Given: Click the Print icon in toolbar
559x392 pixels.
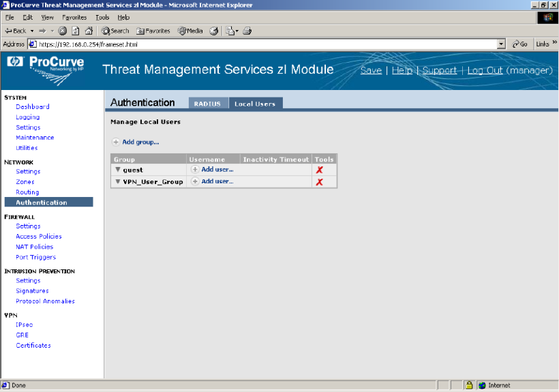Looking at the screenshot, I should click(x=247, y=31).
